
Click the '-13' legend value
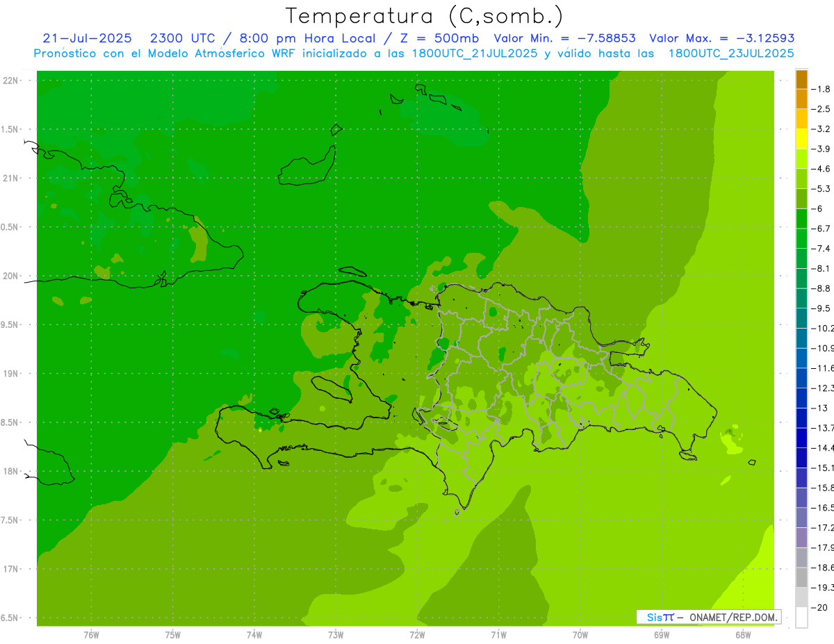(x=820, y=408)
